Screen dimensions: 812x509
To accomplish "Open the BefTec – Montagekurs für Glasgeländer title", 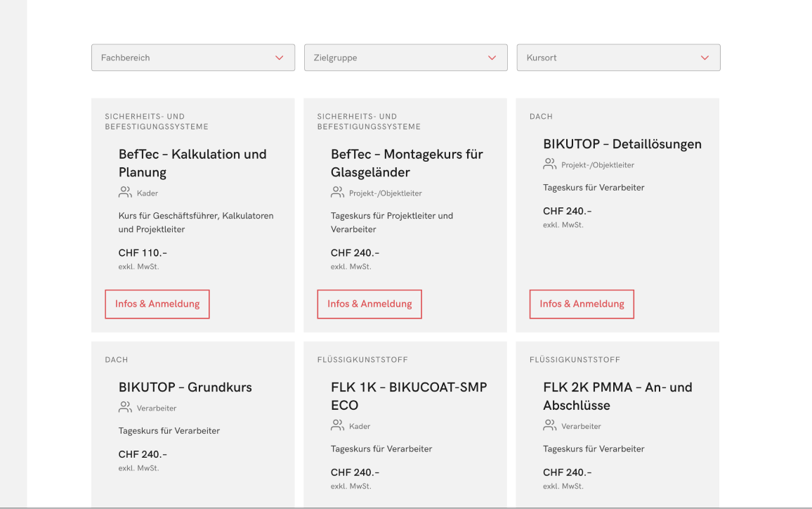I will 407,163.
